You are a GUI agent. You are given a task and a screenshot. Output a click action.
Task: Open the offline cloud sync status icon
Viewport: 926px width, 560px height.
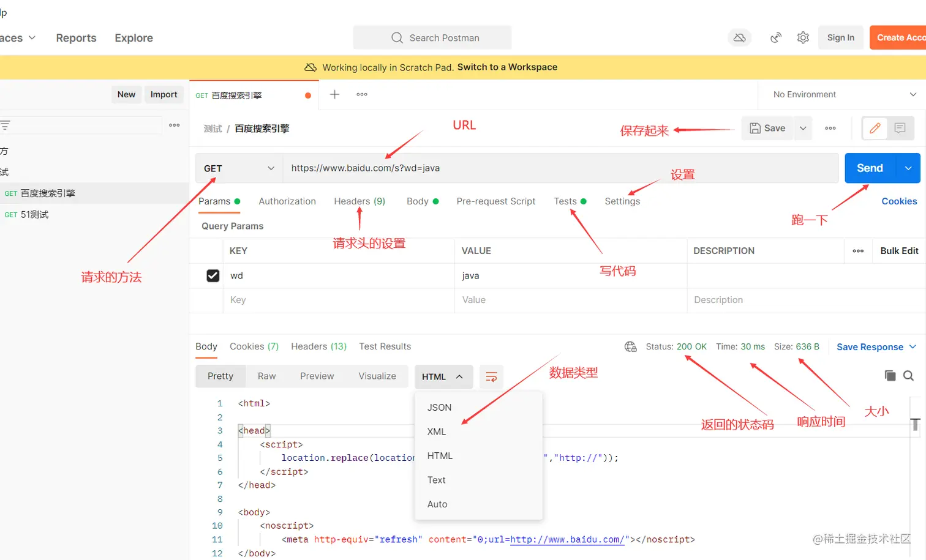739,38
